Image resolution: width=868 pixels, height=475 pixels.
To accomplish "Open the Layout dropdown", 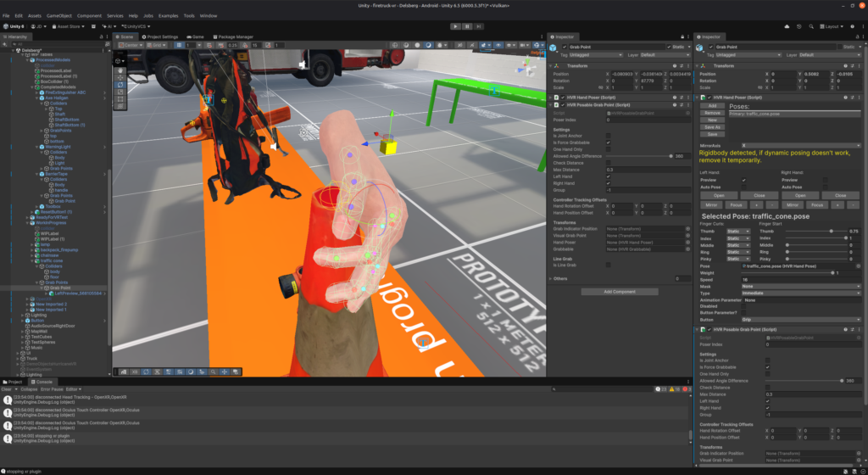I will pos(832,26).
